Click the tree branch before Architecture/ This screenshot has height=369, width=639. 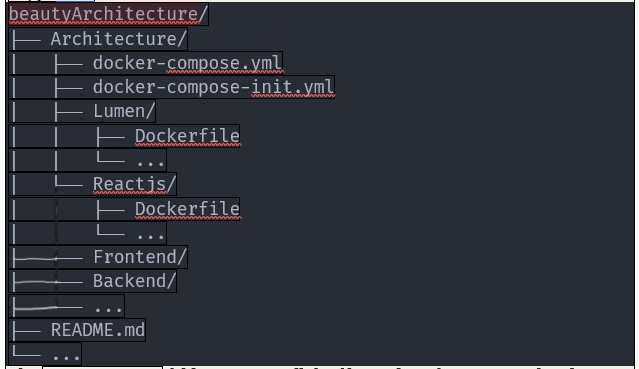point(26,40)
